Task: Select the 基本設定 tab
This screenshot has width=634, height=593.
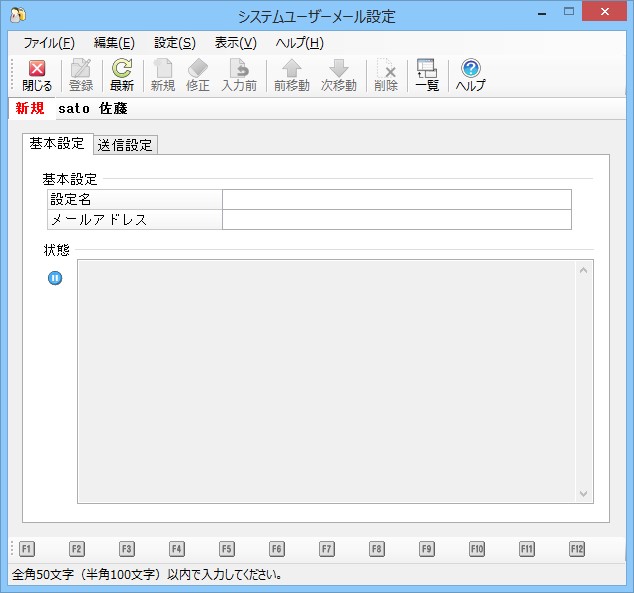Action: pos(57,144)
